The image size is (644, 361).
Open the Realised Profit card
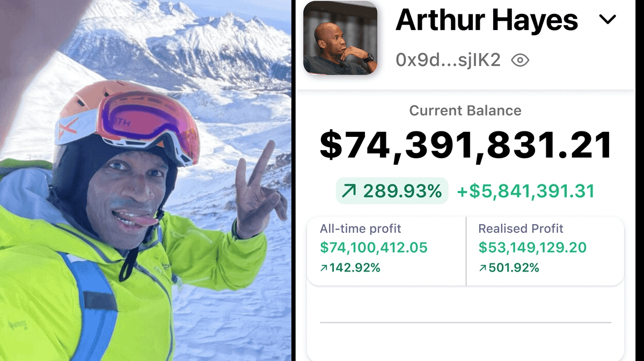(545, 251)
